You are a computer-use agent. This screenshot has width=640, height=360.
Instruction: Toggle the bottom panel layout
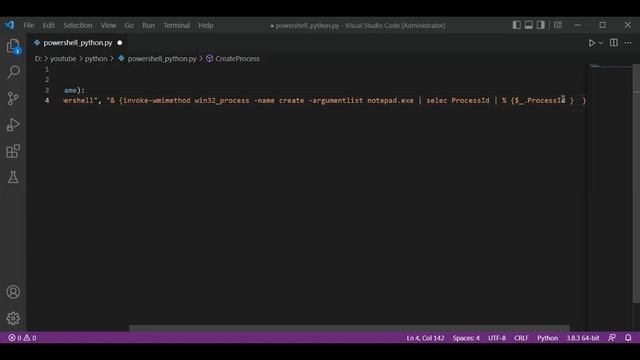(x=529, y=25)
